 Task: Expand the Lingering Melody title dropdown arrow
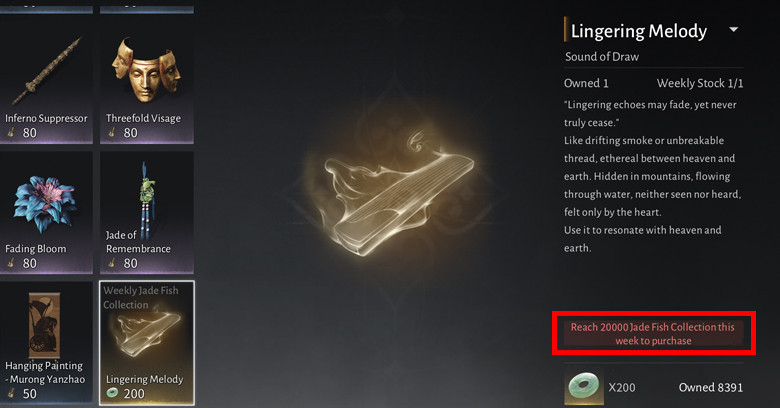point(733,30)
